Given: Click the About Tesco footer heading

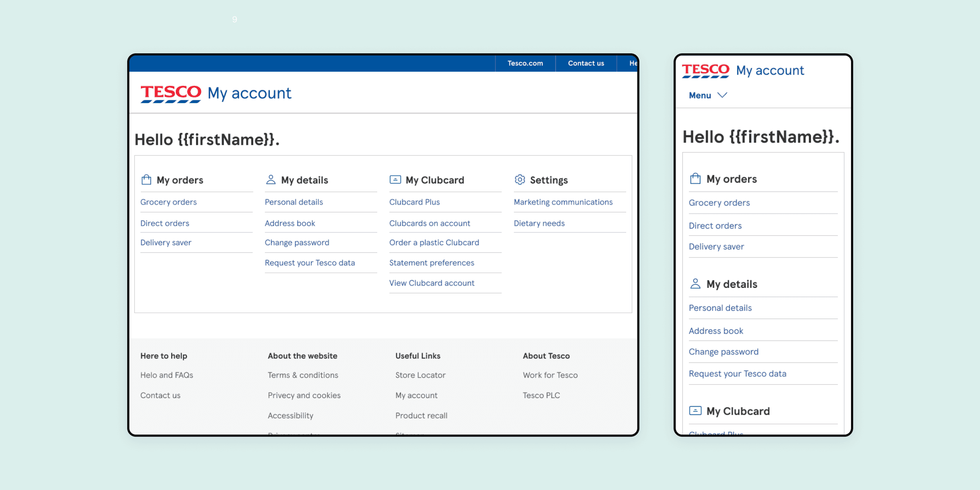Looking at the screenshot, I should tap(546, 356).
